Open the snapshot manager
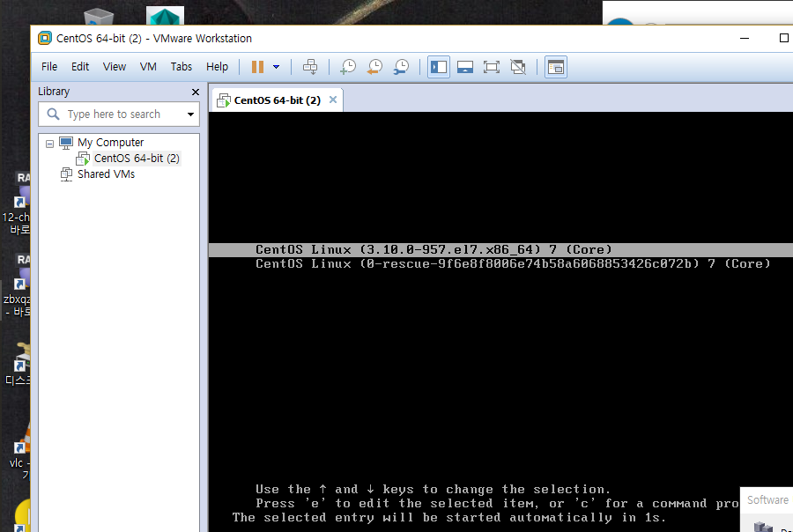This screenshot has width=793, height=532. click(401, 67)
